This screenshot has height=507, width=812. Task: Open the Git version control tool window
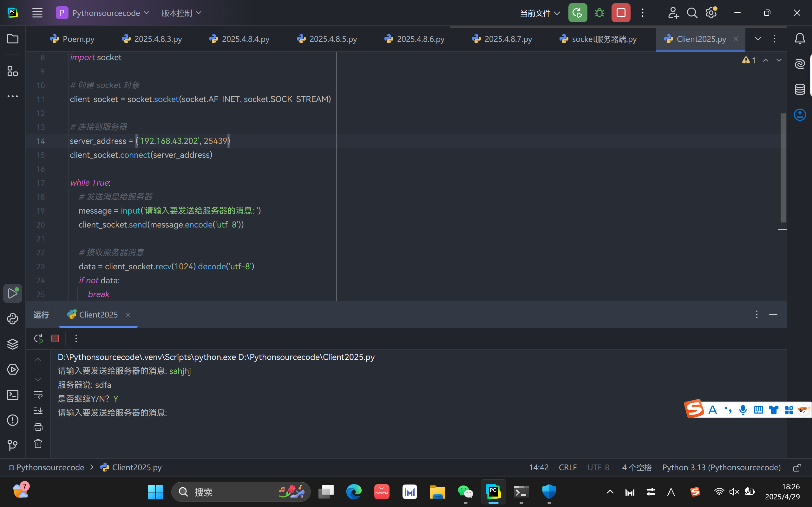click(12, 445)
